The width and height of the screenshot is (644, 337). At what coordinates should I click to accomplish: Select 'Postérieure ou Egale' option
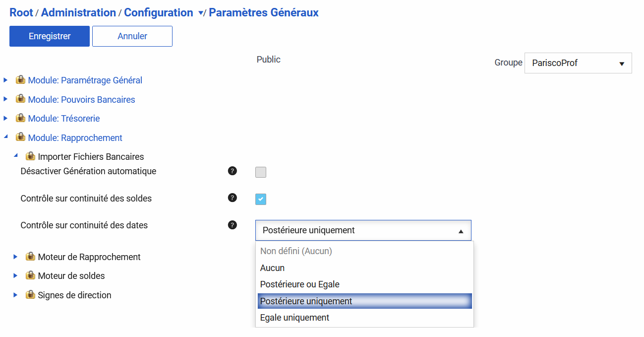pyautogui.click(x=299, y=284)
